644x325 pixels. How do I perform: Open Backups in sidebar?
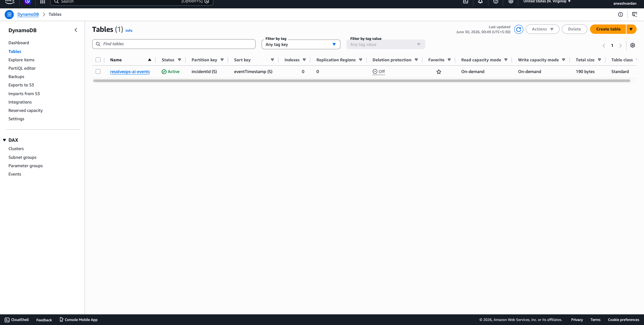coord(16,77)
